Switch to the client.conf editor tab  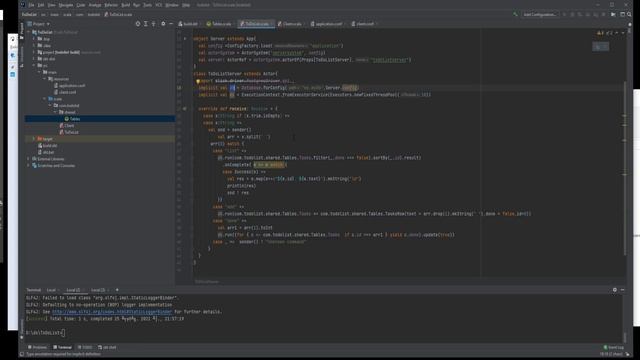coord(364,24)
